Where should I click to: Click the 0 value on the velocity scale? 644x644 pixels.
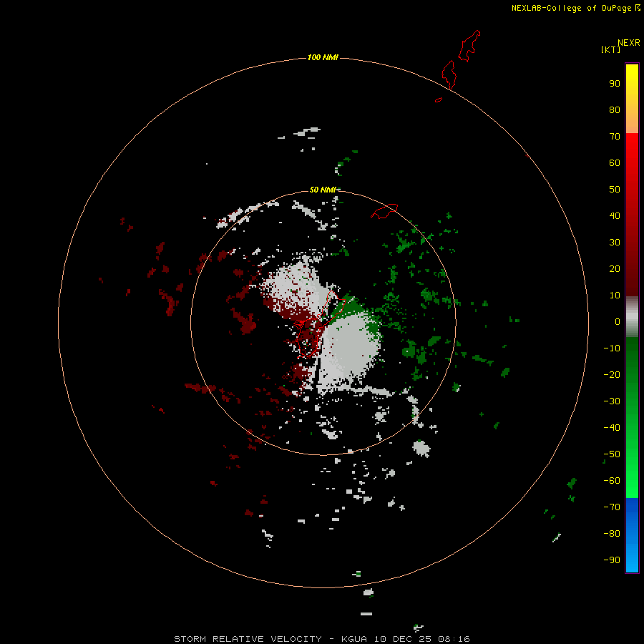(618, 321)
